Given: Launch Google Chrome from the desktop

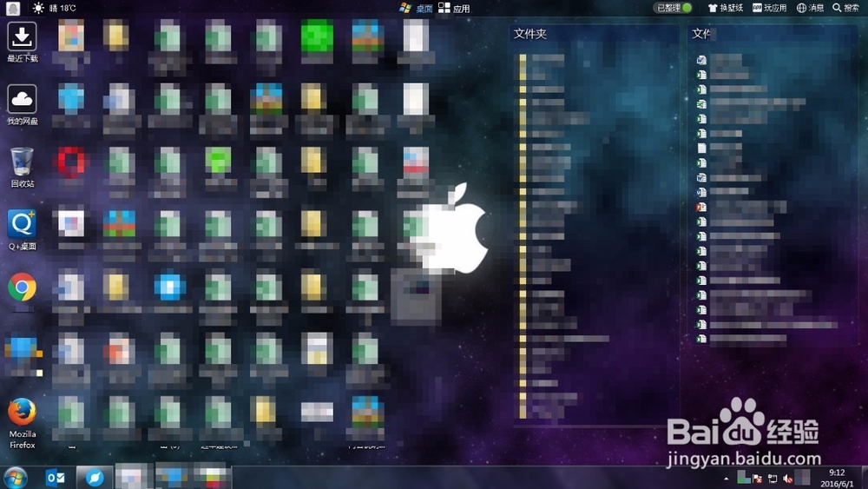Looking at the screenshot, I should click(23, 287).
